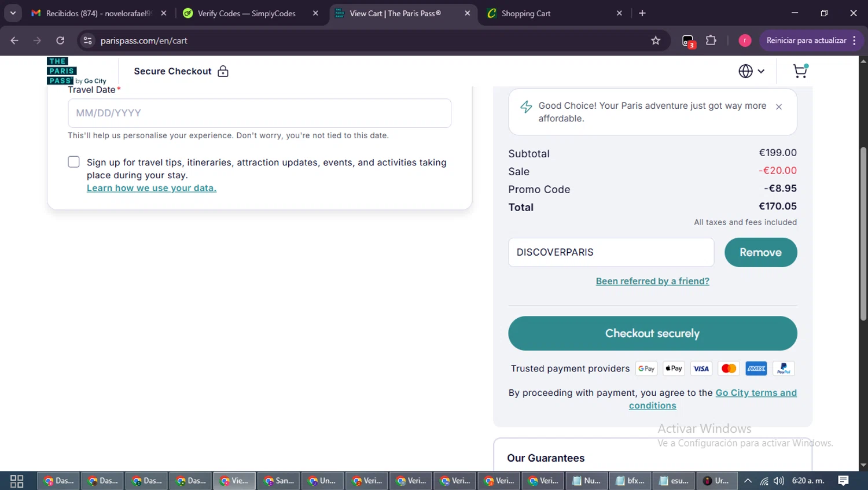This screenshot has height=490, width=868.
Task: Click The Paris Pass logo
Action: [x=76, y=71]
